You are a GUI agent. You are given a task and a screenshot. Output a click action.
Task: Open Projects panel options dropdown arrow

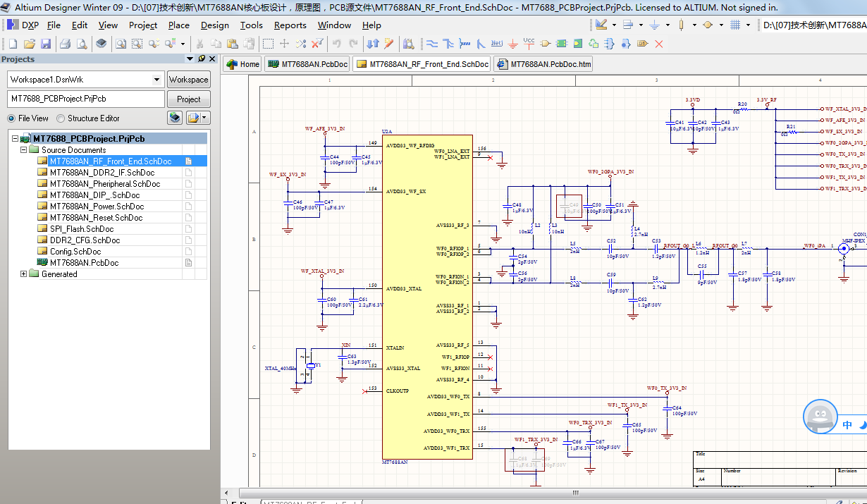pyautogui.click(x=190, y=59)
